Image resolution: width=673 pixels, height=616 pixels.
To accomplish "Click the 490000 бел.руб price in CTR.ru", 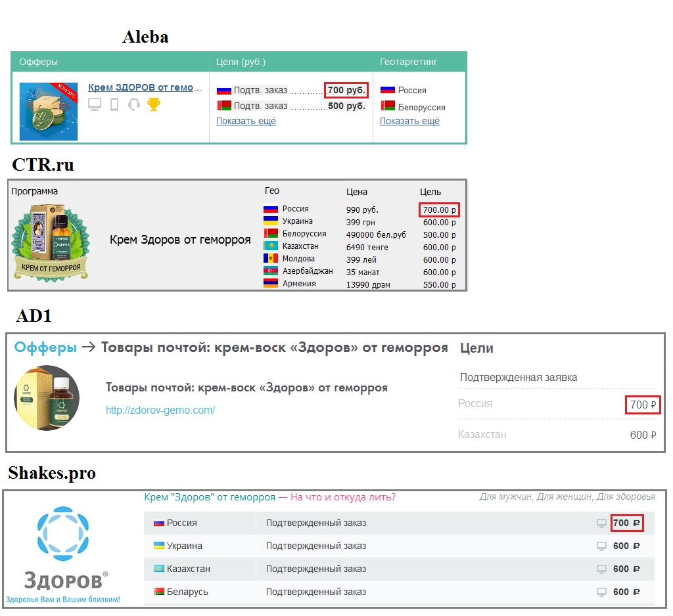I will [x=376, y=235].
